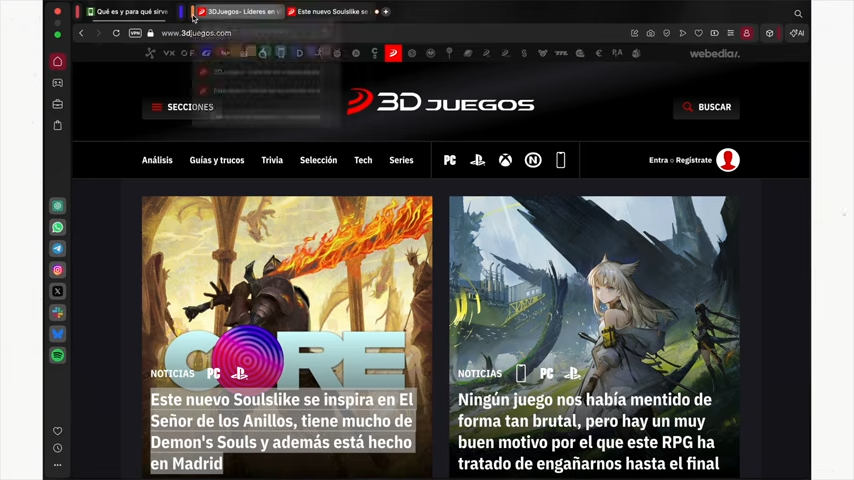Open the send-to-Flow arrow icon

point(682,33)
